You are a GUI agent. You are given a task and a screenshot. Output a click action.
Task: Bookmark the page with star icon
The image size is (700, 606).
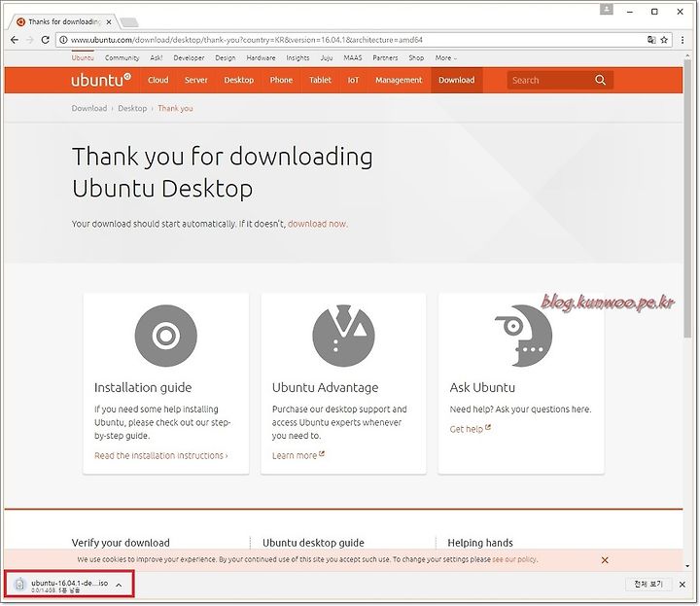(x=664, y=40)
